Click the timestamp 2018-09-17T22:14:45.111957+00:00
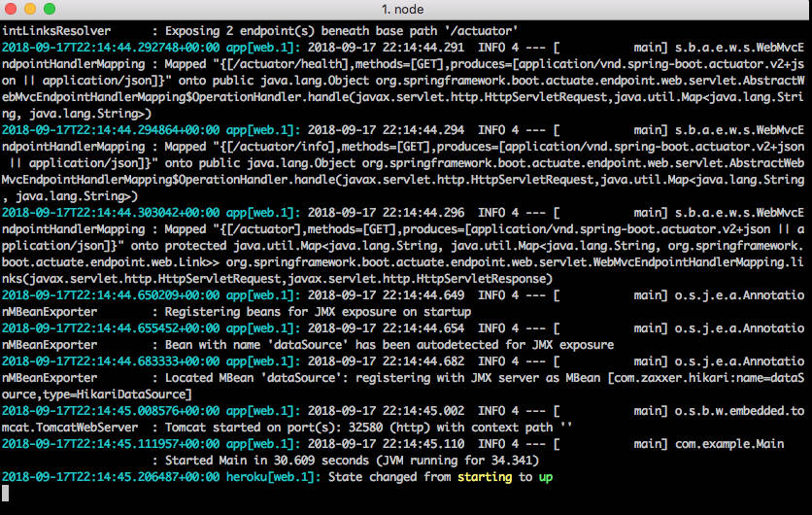The height and width of the screenshot is (515, 812). coord(111,444)
